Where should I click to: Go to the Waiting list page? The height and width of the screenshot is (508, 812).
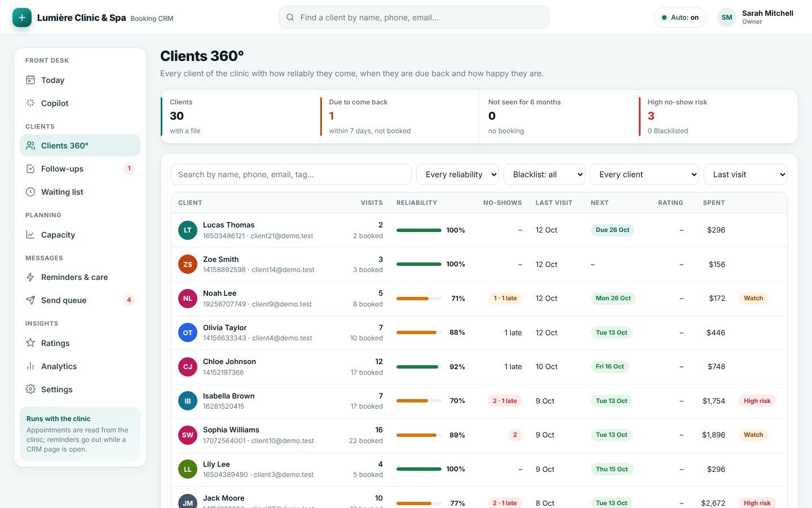80,192
